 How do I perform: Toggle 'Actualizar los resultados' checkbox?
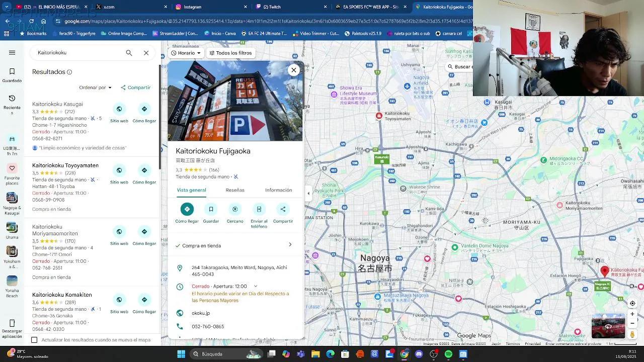pos(34,340)
